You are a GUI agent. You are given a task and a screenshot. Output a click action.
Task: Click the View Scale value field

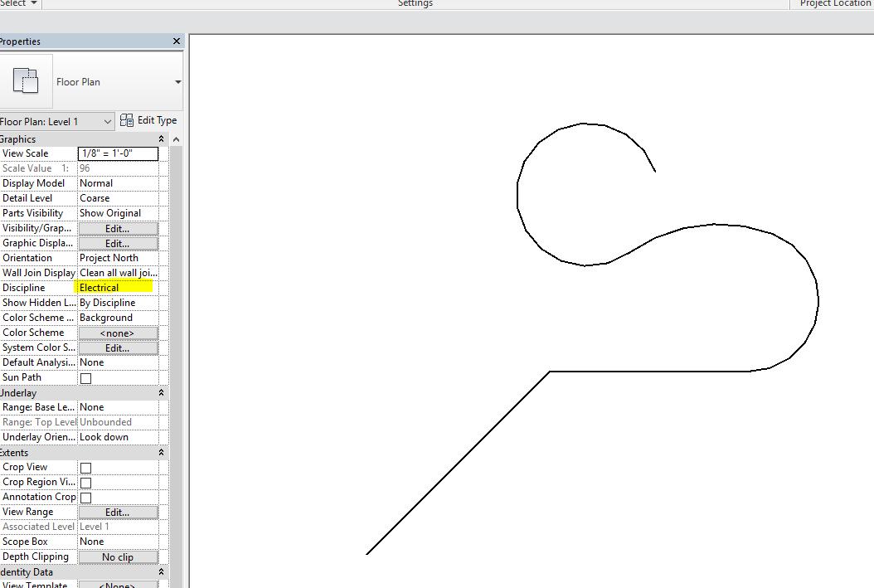(118, 153)
